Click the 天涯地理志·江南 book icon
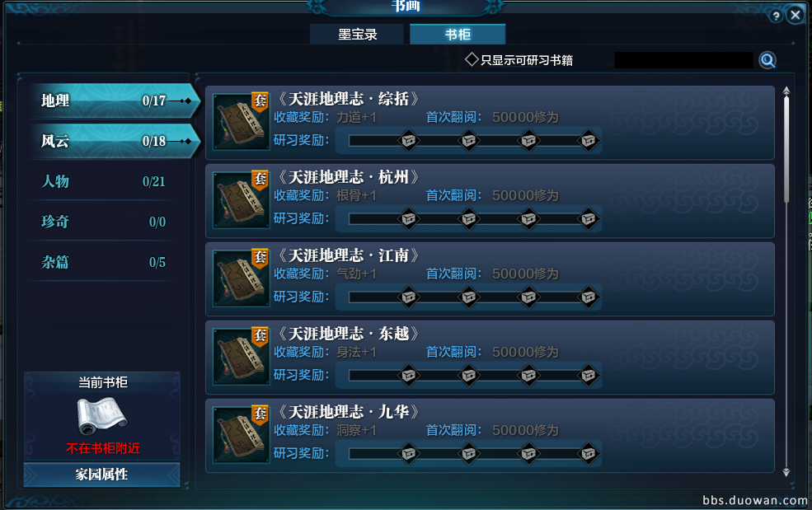 pyautogui.click(x=242, y=278)
